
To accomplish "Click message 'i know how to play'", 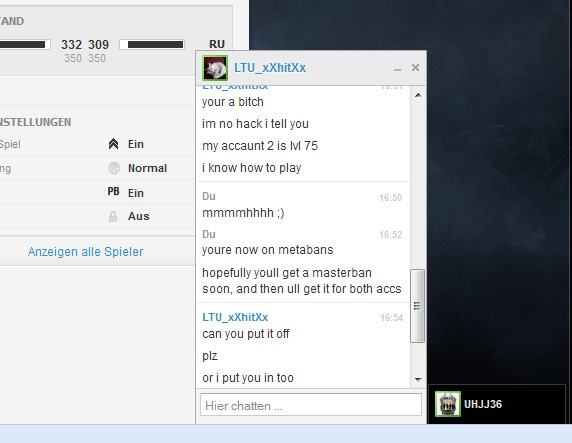I will [252, 168].
